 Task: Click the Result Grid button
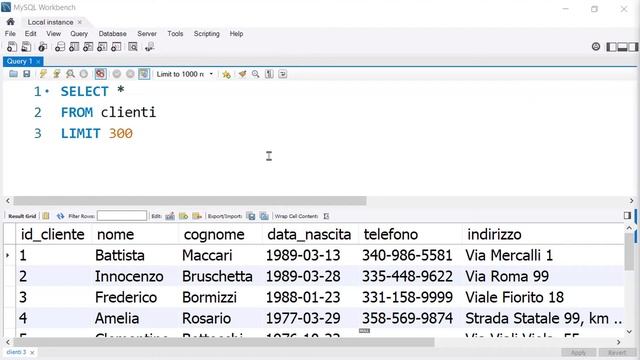pyautogui.click(x=22, y=216)
